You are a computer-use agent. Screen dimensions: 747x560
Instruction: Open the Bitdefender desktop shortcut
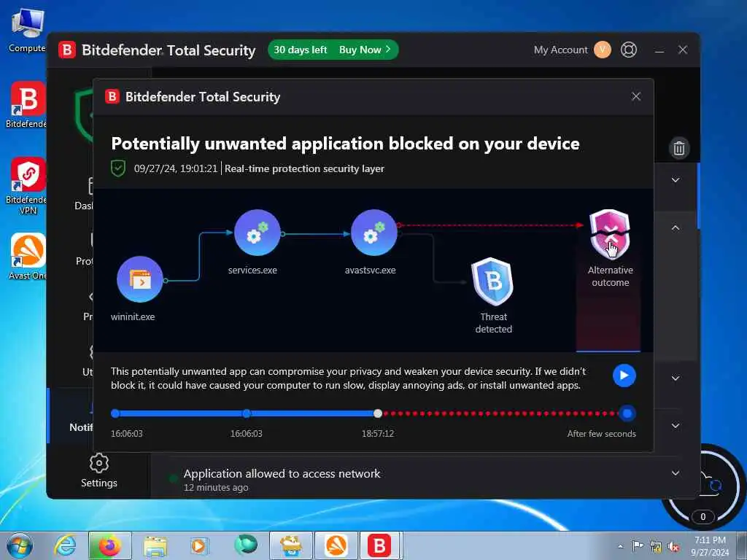point(28,105)
